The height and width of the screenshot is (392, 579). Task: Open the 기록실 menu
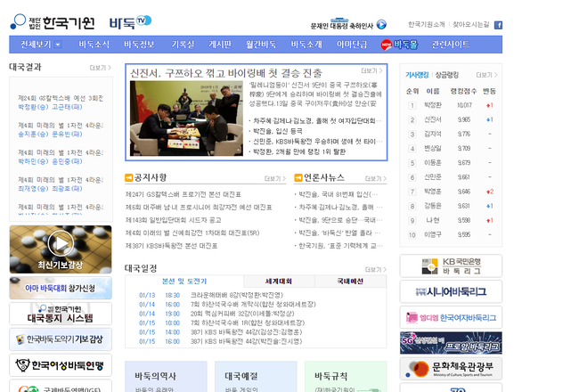(183, 45)
